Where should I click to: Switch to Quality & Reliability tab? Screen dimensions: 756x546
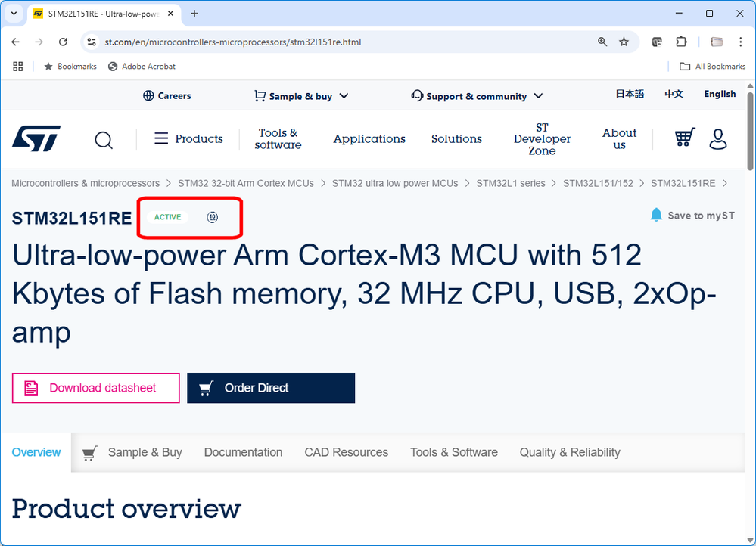click(x=570, y=452)
